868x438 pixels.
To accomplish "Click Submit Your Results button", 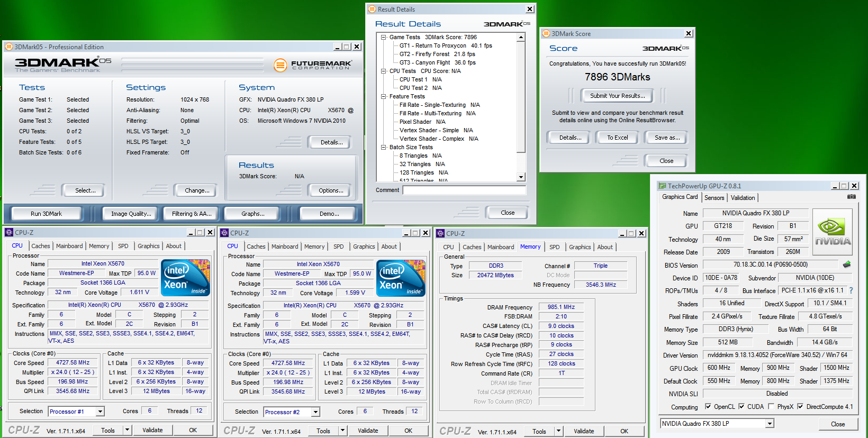I will [618, 96].
